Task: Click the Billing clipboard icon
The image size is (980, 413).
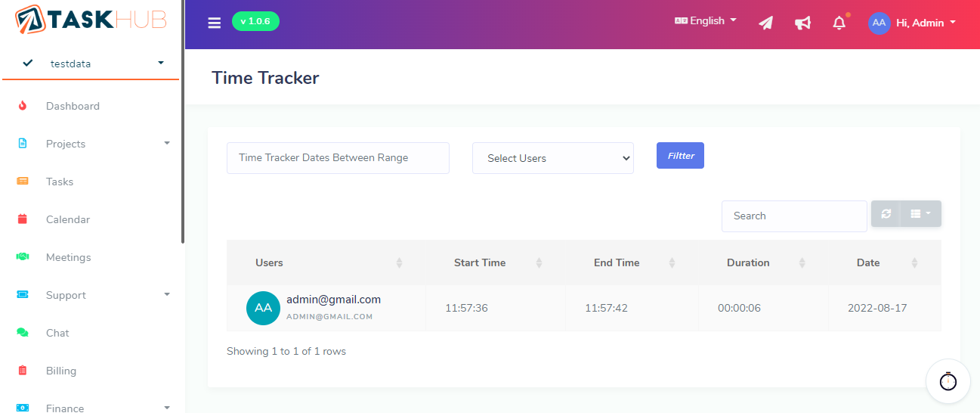Action: pos(23,370)
